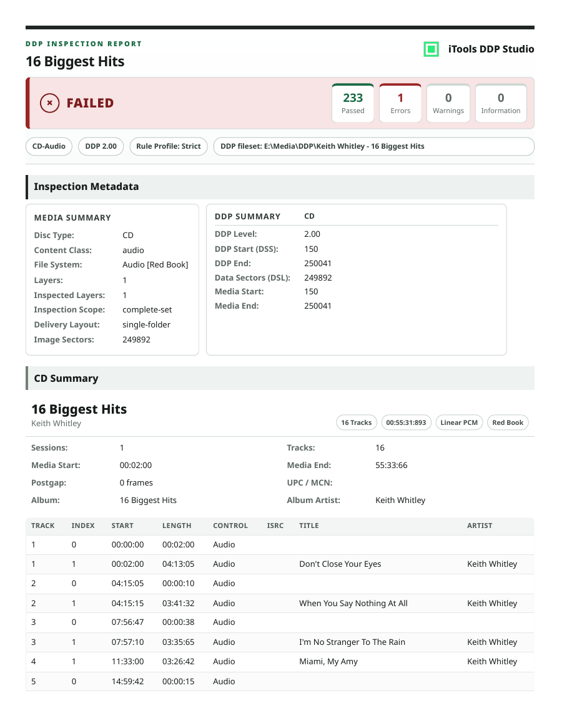Click the 16 Tracks badge
Viewport: 562px width, 728px height.
coord(356,422)
